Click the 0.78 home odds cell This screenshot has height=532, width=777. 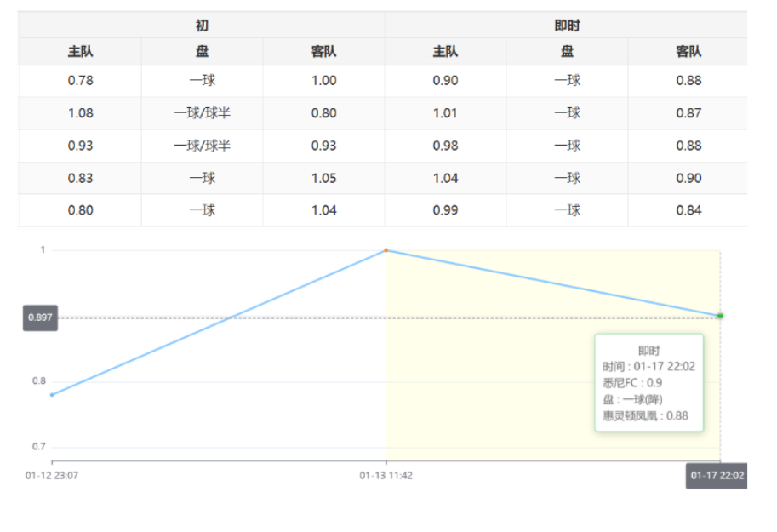(81, 81)
